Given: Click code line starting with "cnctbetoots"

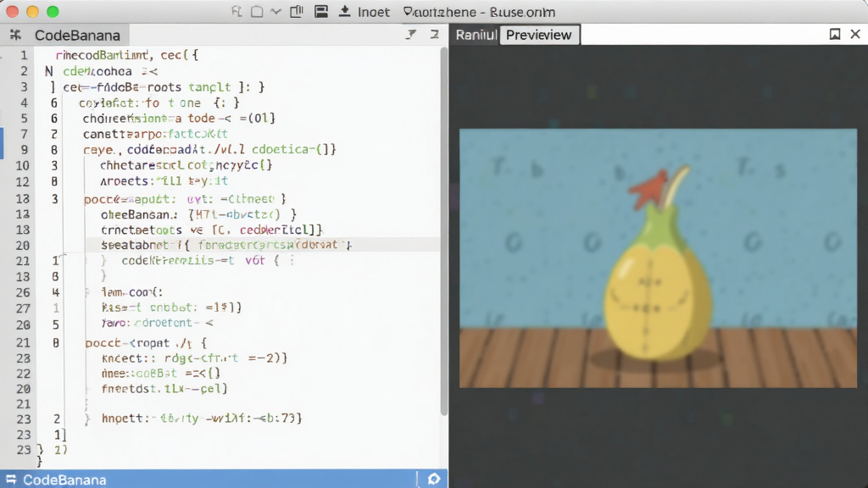Looking at the screenshot, I should click(211, 230).
